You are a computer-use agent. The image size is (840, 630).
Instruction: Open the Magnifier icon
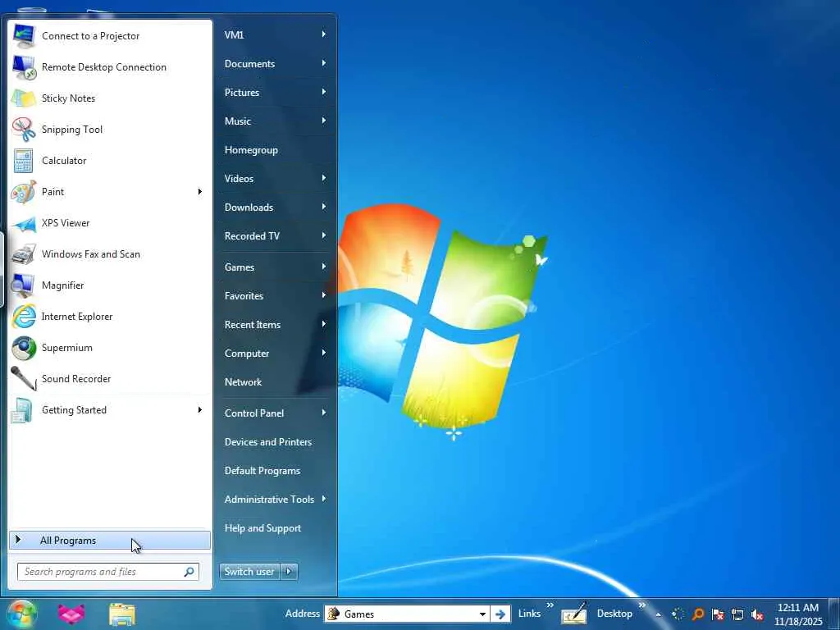click(24, 285)
